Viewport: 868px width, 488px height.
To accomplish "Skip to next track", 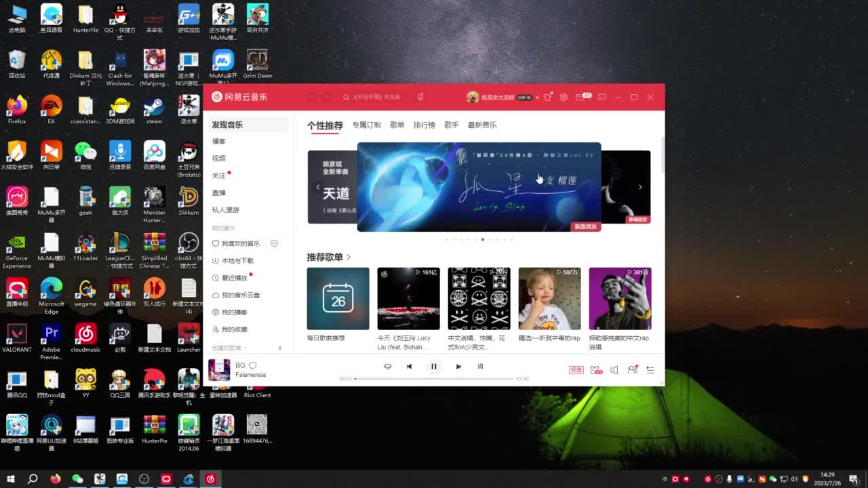I will (458, 366).
